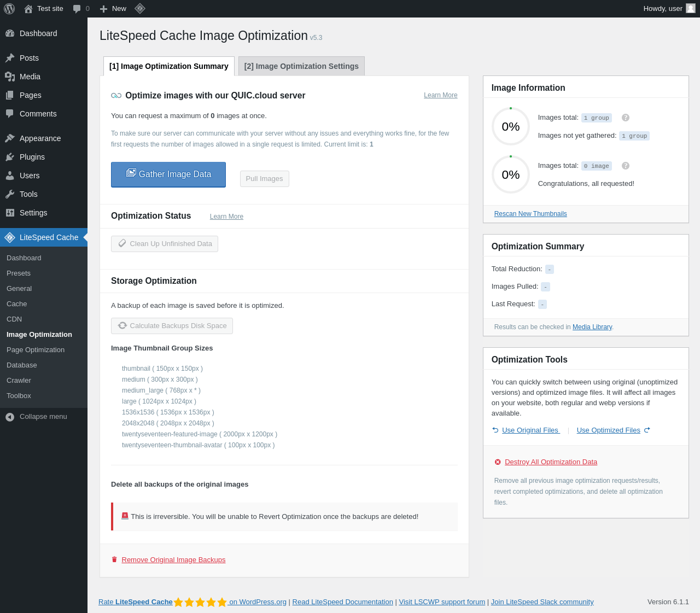Switch to Image Optimization Settings tab
Viewport: 700px width, 613px height.
tap(301, 66)
